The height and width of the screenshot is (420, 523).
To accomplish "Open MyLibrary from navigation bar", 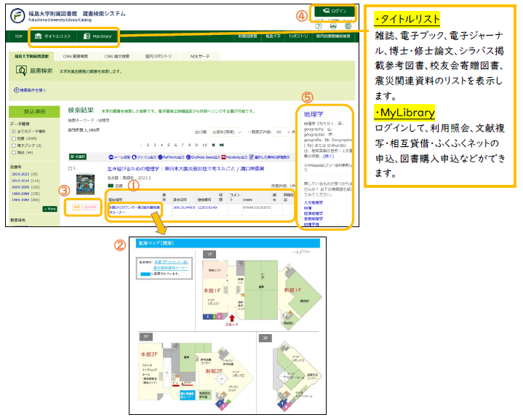I will tap(97, 35).
